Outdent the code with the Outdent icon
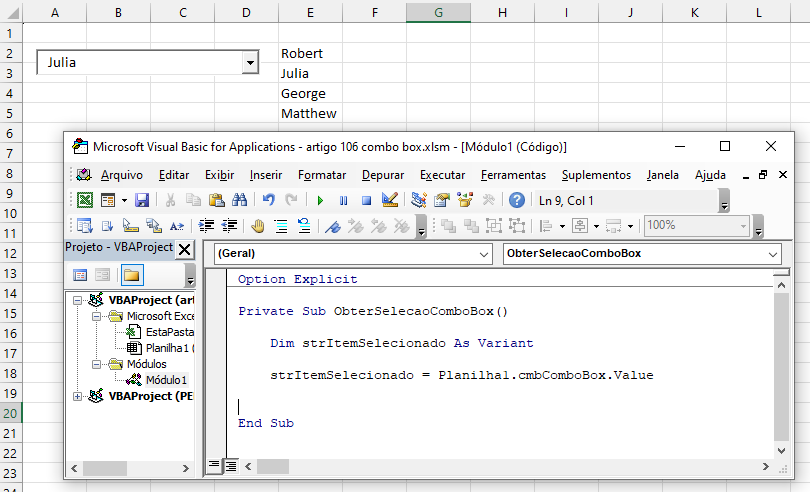This screenshot has width=810, height=492. (x=229, y=226)
